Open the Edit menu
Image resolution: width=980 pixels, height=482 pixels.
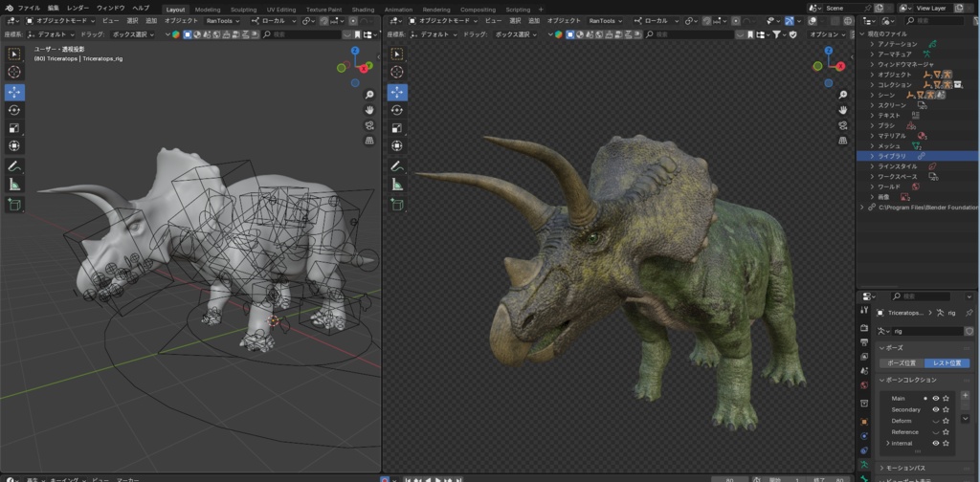[54, 8]
